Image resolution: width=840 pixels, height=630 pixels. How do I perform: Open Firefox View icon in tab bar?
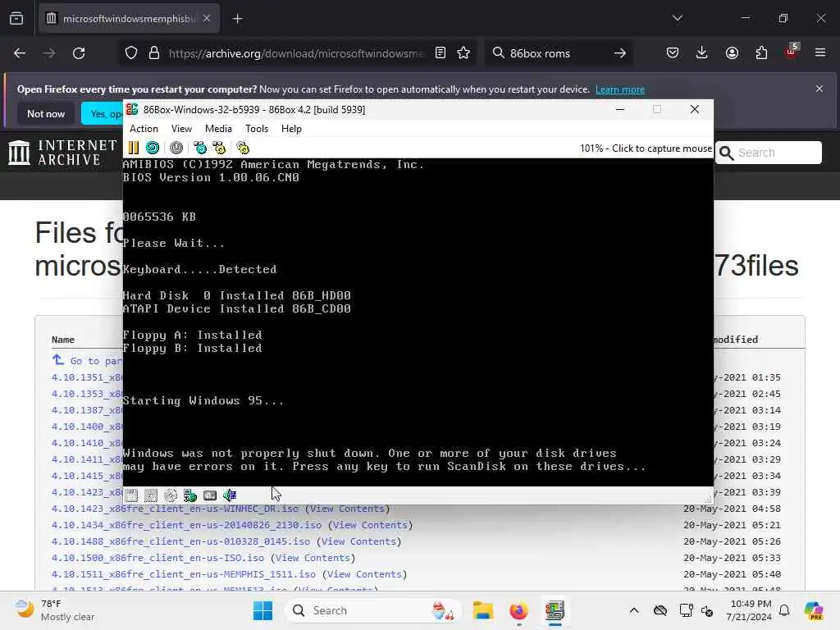[16, 18]
